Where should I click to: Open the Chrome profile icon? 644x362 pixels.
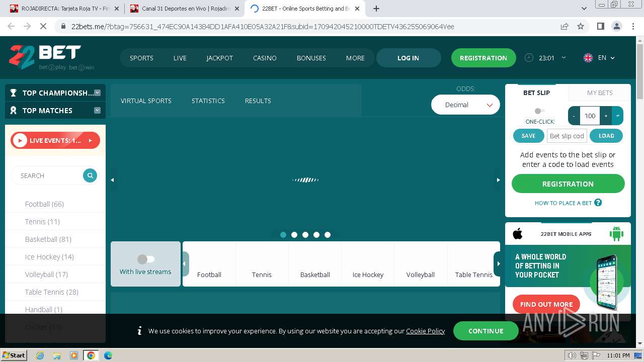point(616,27)
